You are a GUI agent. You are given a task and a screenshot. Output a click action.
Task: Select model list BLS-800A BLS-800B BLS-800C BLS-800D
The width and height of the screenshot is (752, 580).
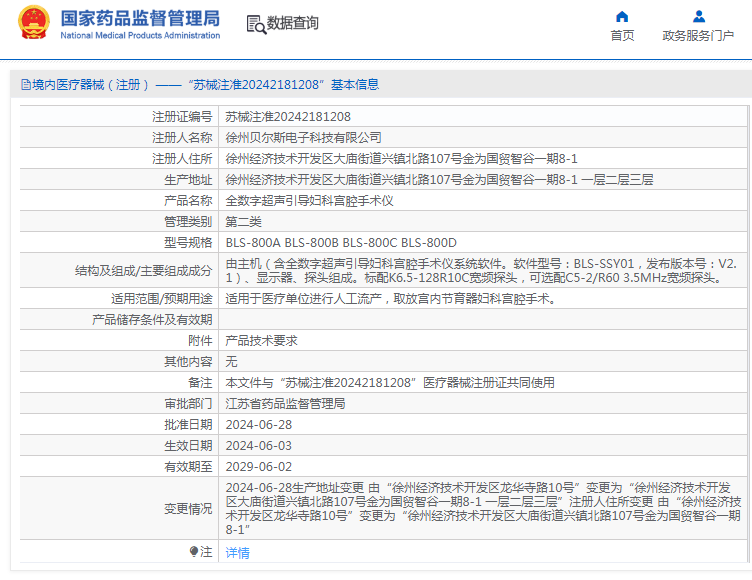pyautogui.click(x=341, y=243)
